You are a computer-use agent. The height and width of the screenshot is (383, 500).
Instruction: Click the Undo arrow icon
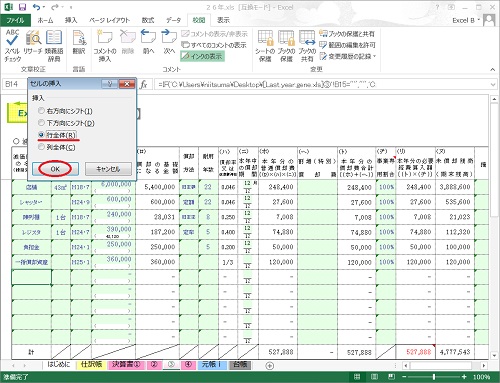point(36,7)
